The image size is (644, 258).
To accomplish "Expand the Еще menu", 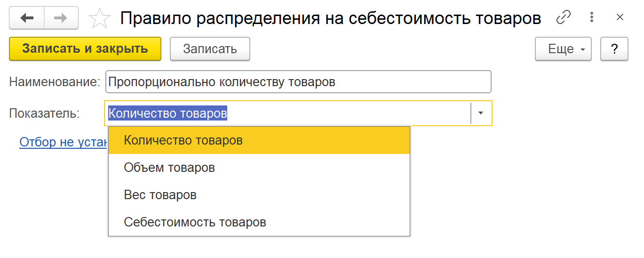I will tap(563, 49).
